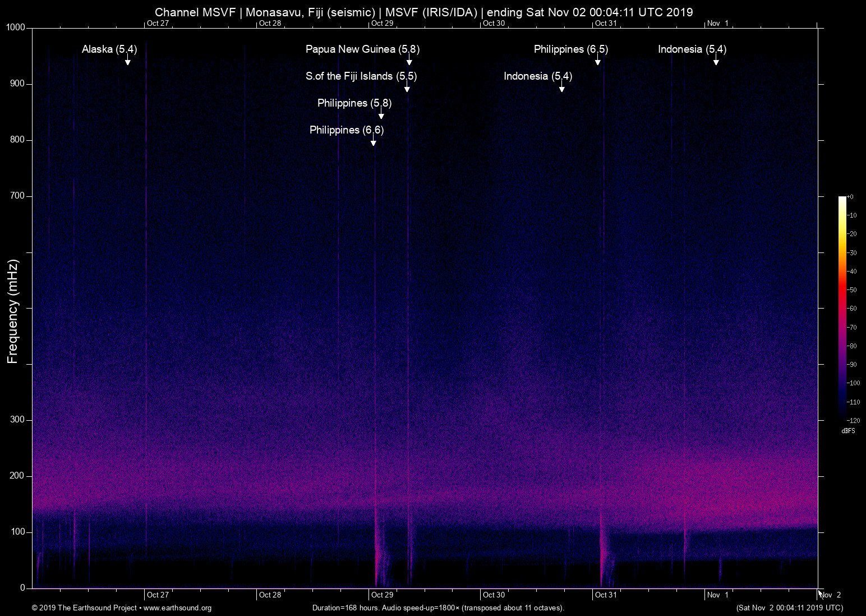
Task: Click the Alaska (5.4) earthquake marker arrow
Action: pos(127,61)
